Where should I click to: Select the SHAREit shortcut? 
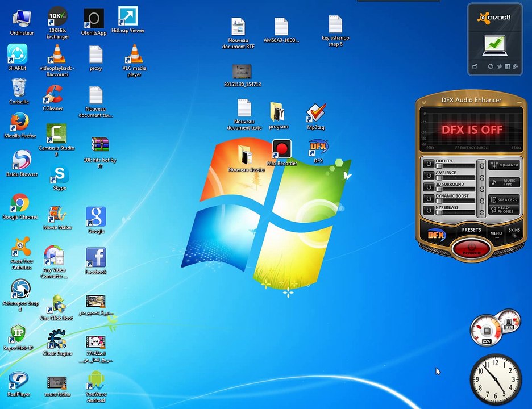pyautogui.click(x=17, y=57)
